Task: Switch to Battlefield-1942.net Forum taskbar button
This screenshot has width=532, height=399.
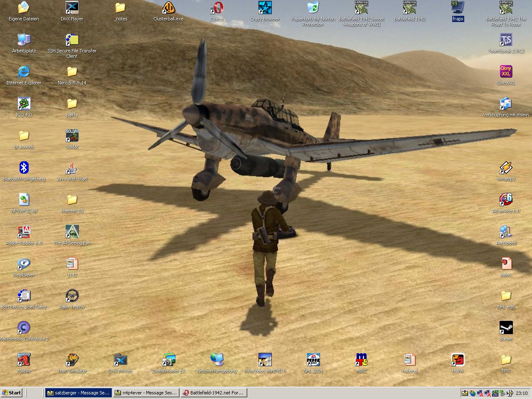Action: [214, 393]
